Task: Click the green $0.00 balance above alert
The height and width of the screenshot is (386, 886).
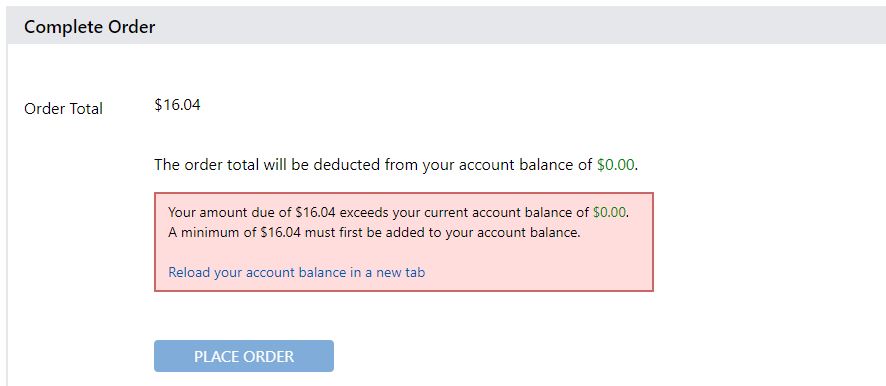Action: tap(616, 165)
